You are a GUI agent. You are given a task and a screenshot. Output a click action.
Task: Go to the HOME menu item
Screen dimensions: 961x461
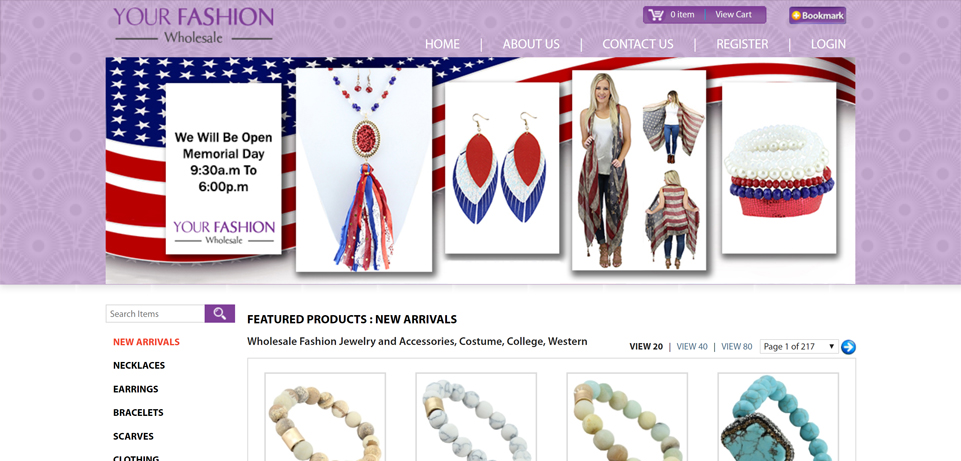pyautogui.click(x=442, y=44)
